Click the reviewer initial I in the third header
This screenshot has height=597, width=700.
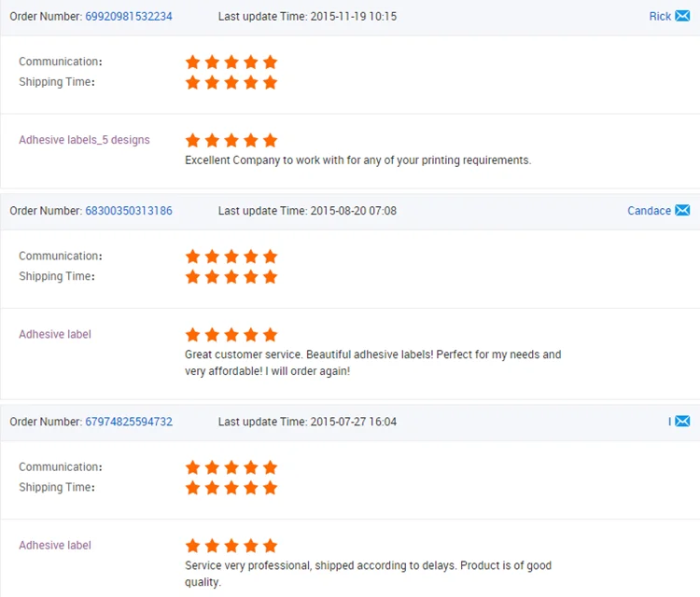point(669,422)
